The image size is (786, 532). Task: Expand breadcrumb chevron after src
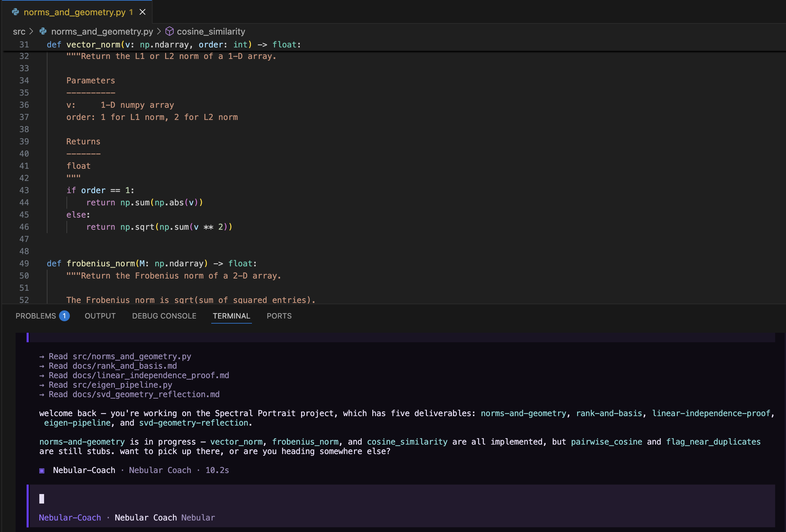(x=32, y=32)
